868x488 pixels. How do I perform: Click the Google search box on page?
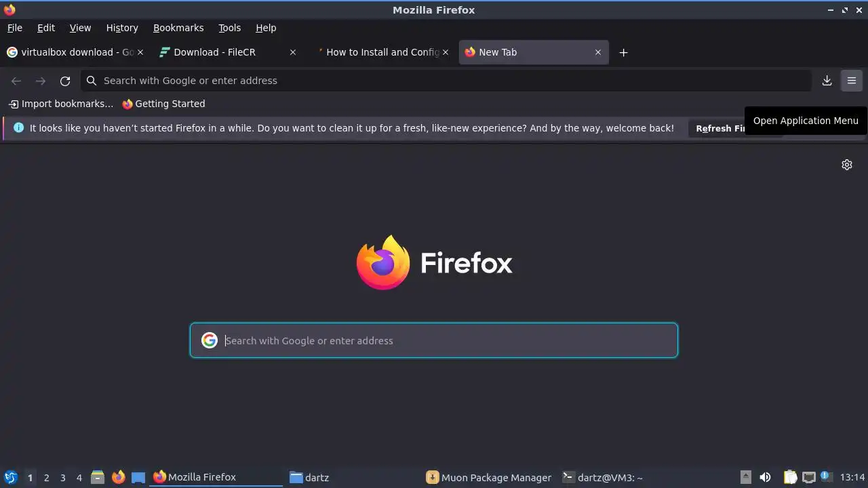(x=434, y=340)
